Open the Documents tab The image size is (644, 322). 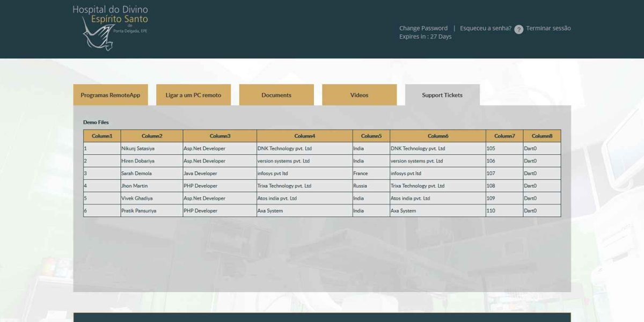pos(276,94)
